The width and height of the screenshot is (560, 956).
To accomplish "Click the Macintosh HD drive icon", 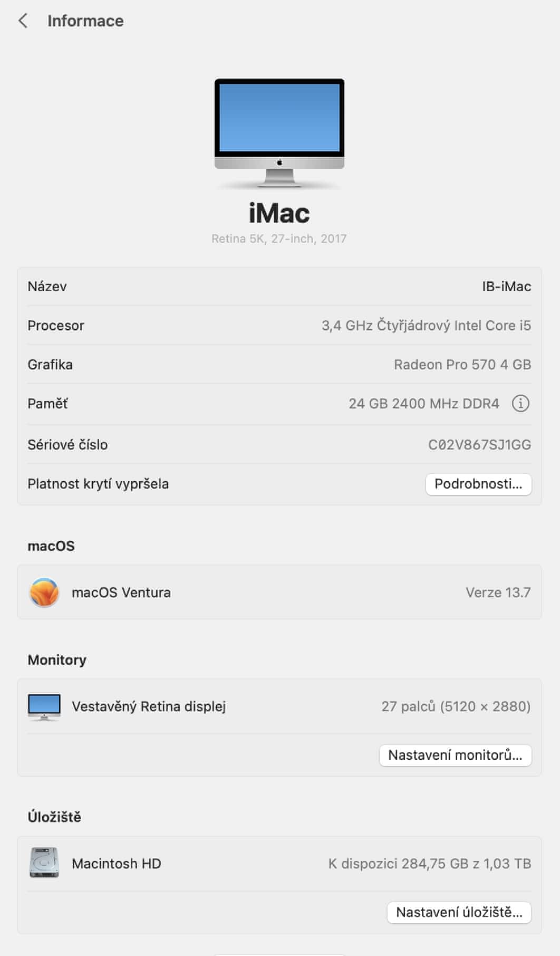I will (44, 863).
